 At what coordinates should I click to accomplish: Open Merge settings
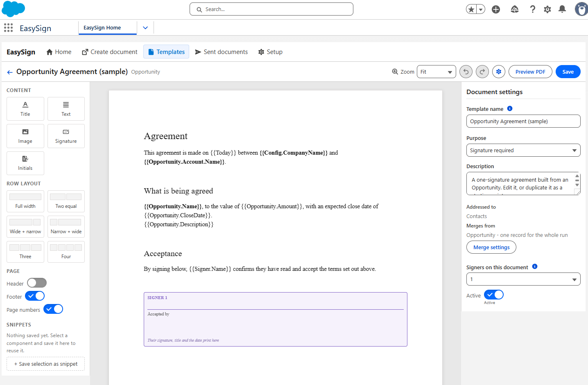click(491, 247)
